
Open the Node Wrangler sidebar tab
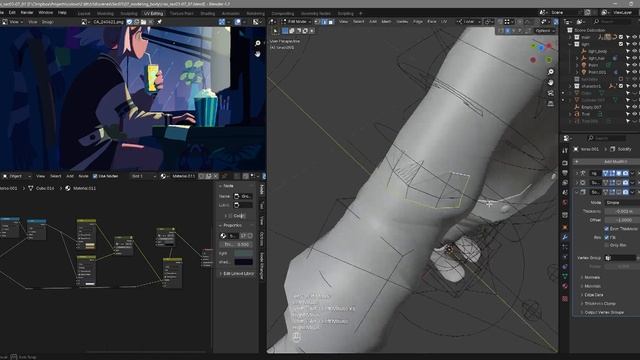pos(262,266)
